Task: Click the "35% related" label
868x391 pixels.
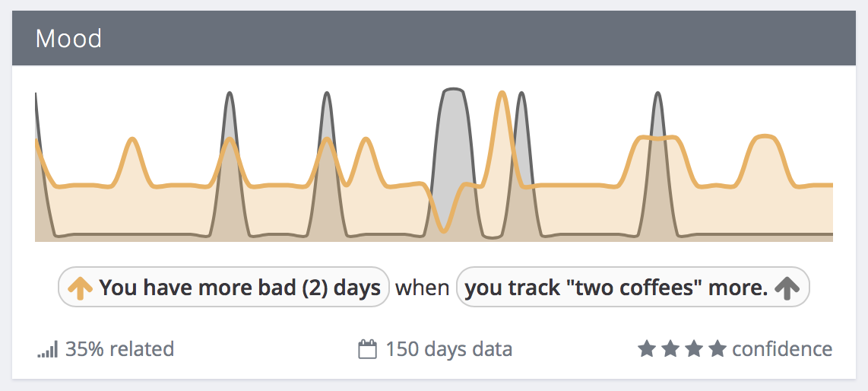Action: pos(119,349)
